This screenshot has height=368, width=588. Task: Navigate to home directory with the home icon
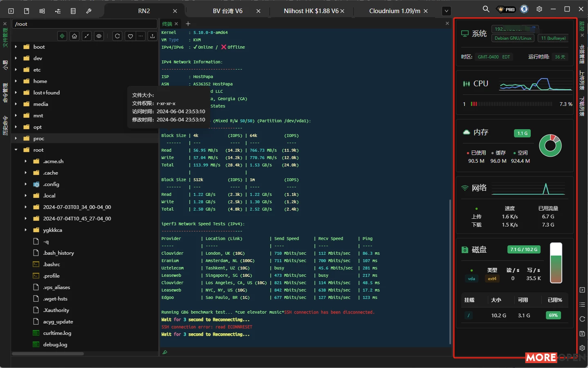(x=74, y=36)
